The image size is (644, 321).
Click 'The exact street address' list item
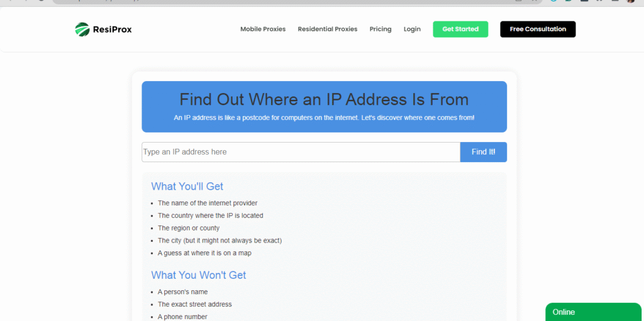click(194, 304)
